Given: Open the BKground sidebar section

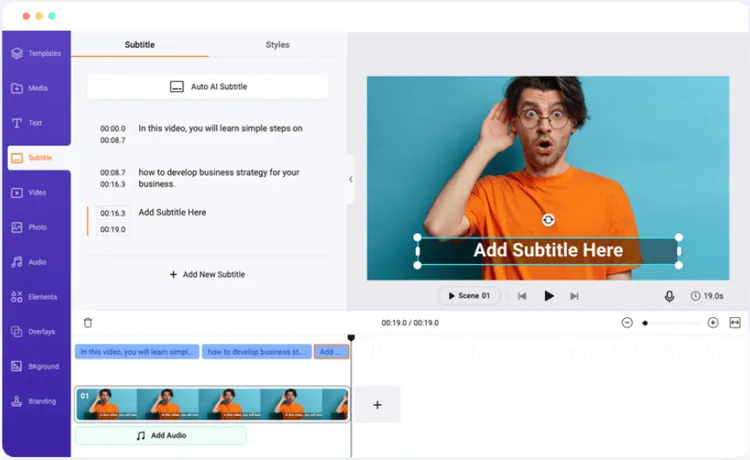Looking at the screenshot, I should (36, 366).
